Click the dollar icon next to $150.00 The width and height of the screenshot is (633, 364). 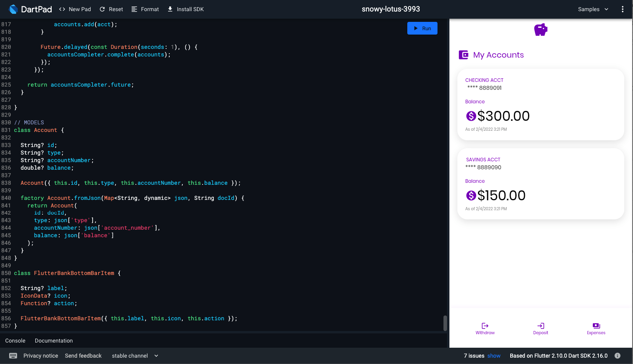(x=471, y=195)
